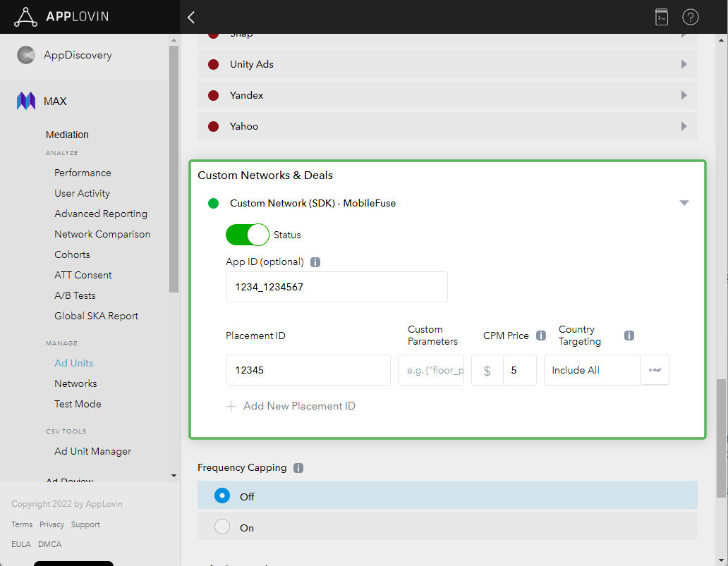Click the sidebar scrollbar thumb

(x=174, y=169)
